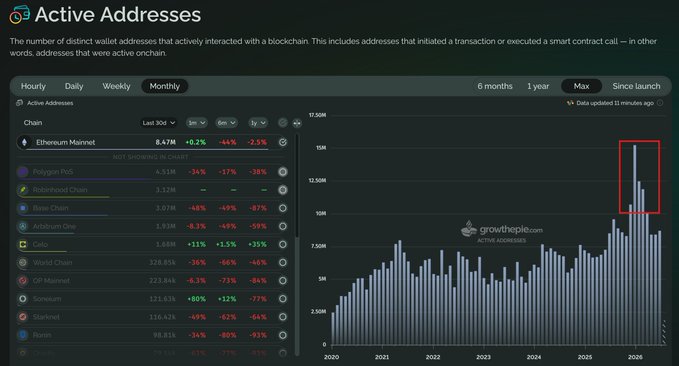Click the Celo chain logo
This screenshot has height=366, width=679.
point(23,244)
